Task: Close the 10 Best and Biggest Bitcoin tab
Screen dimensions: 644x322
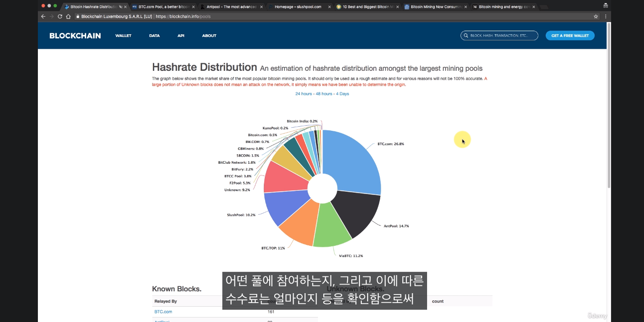Action: pos(398,7)
